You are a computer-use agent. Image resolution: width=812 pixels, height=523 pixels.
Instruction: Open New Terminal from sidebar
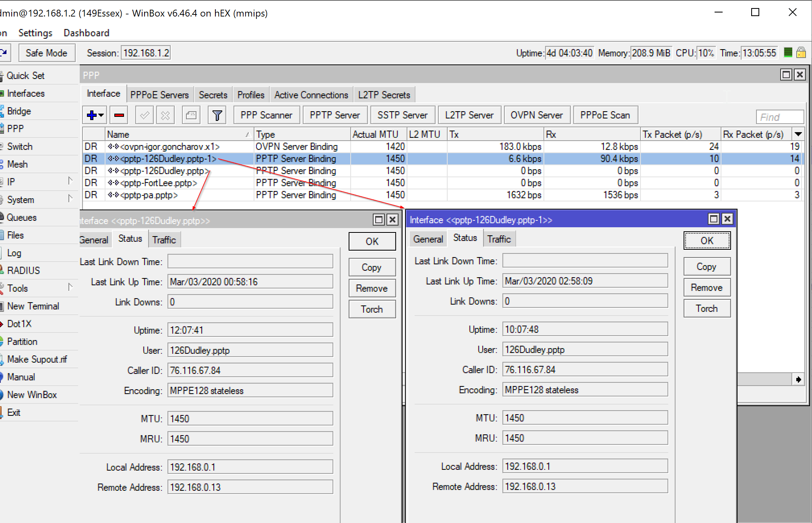point(33,306)
